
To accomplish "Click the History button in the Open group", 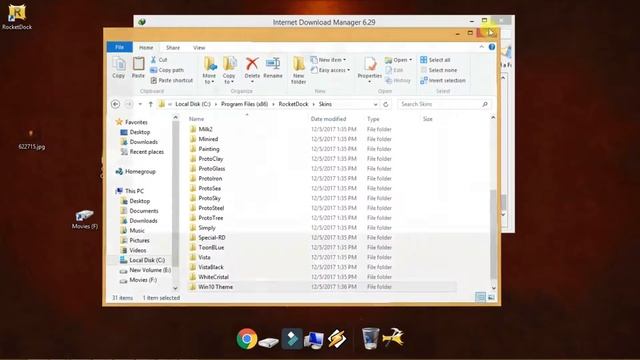I will tap(398, 80).
